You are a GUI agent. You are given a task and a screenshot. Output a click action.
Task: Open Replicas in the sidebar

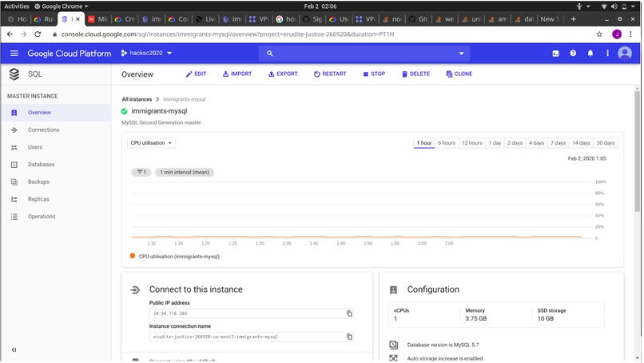coord(56,199)
